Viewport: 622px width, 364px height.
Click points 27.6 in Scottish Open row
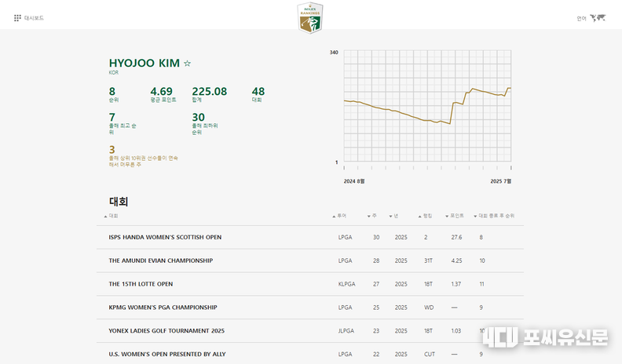(x=456, y=237)
